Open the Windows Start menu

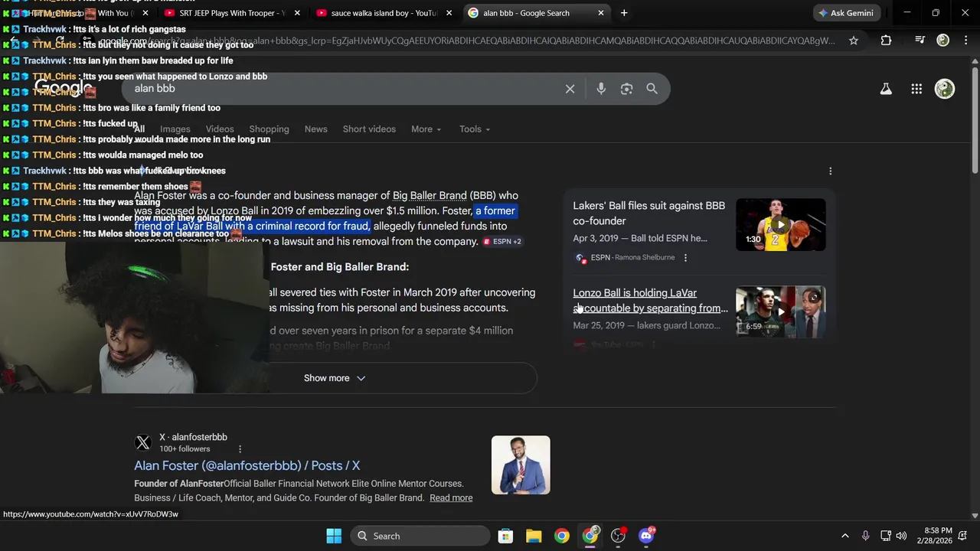pyautogui.click(x=334, y=536)
